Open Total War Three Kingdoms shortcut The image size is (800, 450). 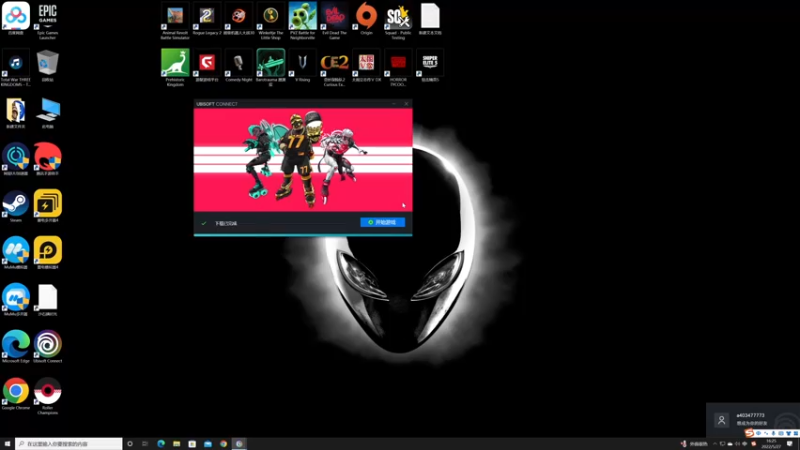(x=16, y=68)
